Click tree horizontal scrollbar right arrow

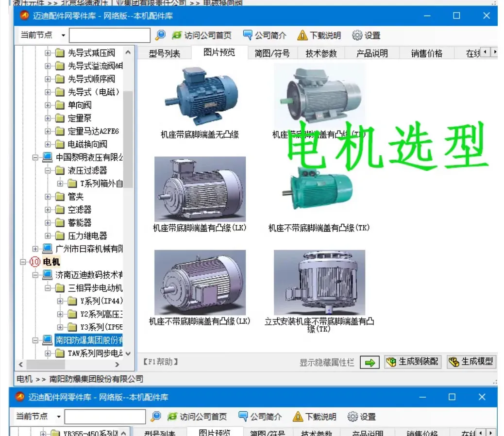pos(117,365)
